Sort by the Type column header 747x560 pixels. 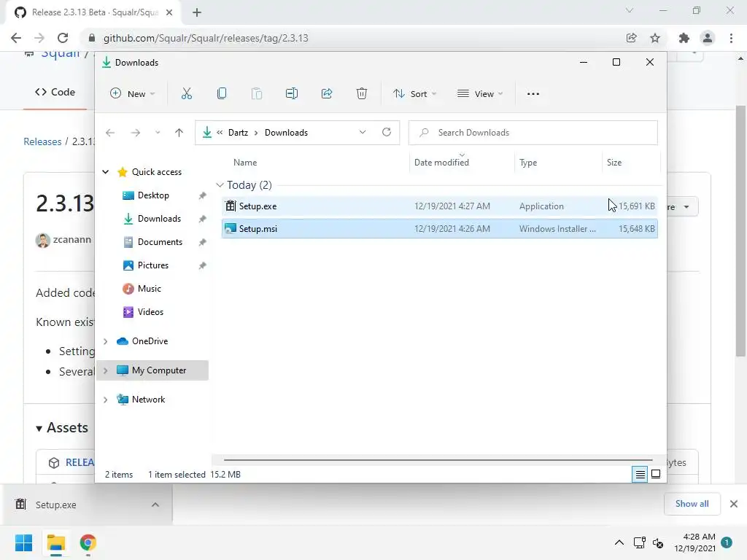tap(528, 163)
